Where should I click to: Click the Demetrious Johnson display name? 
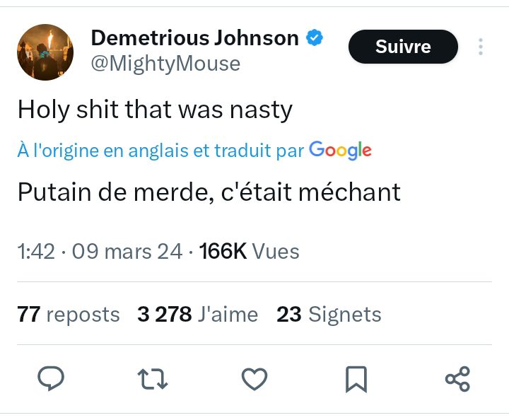click(195, 38)
